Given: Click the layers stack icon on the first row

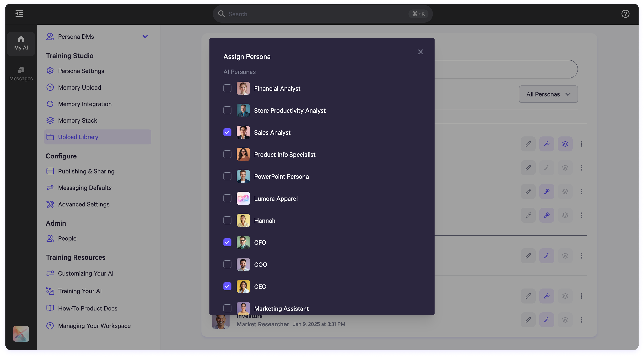Looking at the screenshot, I should (565, 144).
